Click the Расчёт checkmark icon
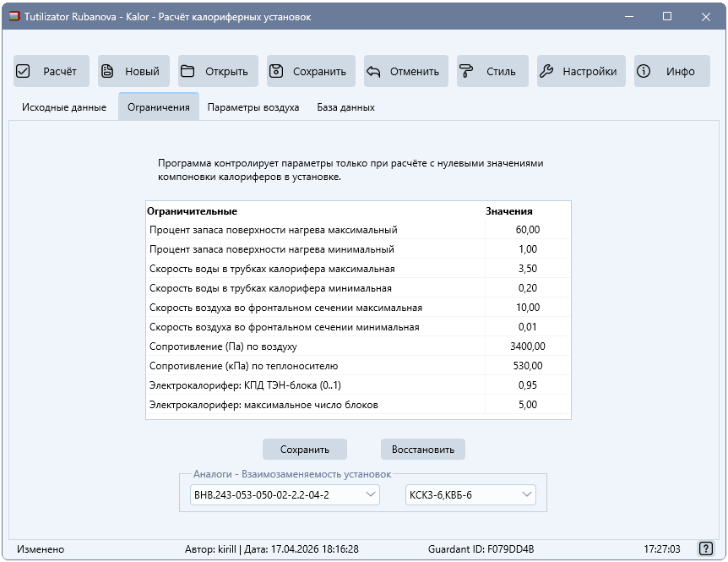Screen dimensions: 728x562 pos(23,71)
